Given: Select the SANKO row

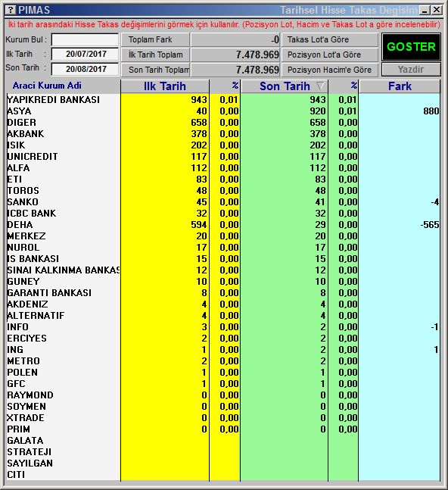Looking at the screenshot, I should point(223,202).
